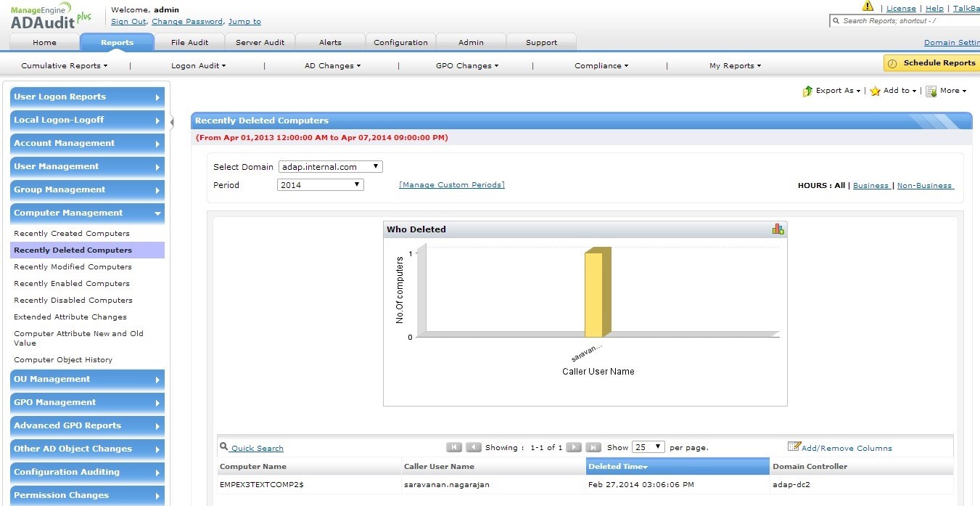Click the yellow warning alert icon
Image resolution: width=980 pixels, height=506 pixels.
[868, 7]
